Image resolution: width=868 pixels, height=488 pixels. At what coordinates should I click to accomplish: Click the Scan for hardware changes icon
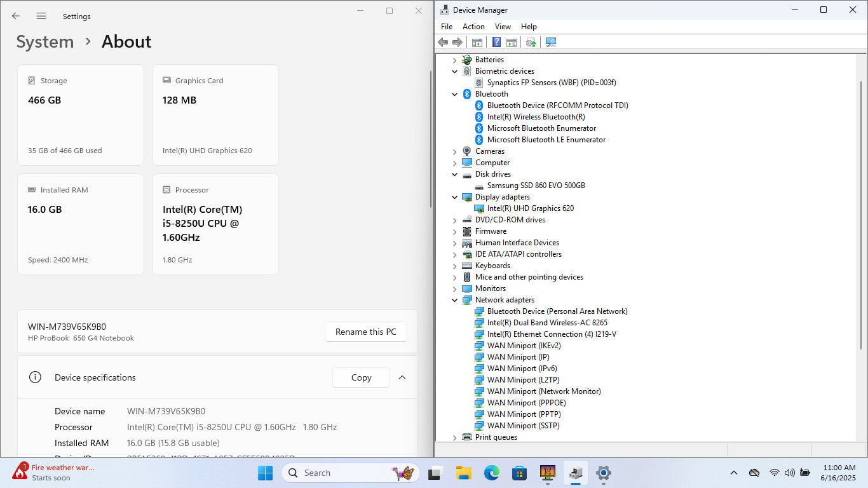(551, 42)
